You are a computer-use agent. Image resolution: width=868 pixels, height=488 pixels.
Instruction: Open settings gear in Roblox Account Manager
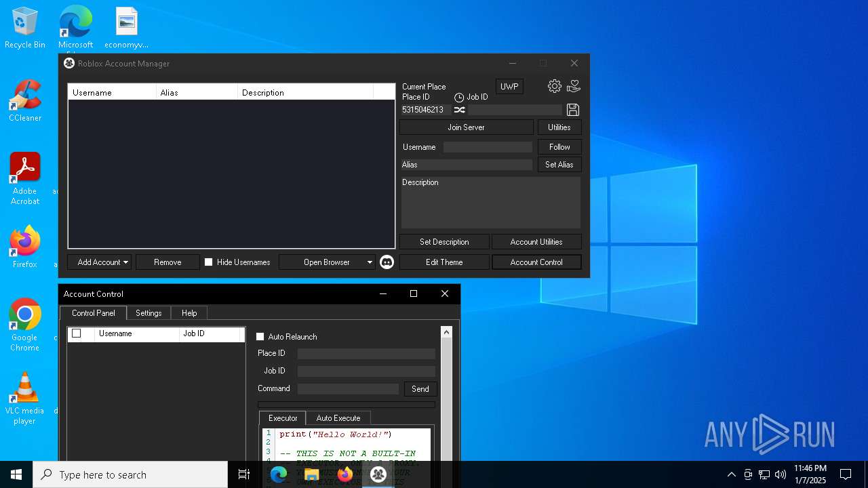555,86
